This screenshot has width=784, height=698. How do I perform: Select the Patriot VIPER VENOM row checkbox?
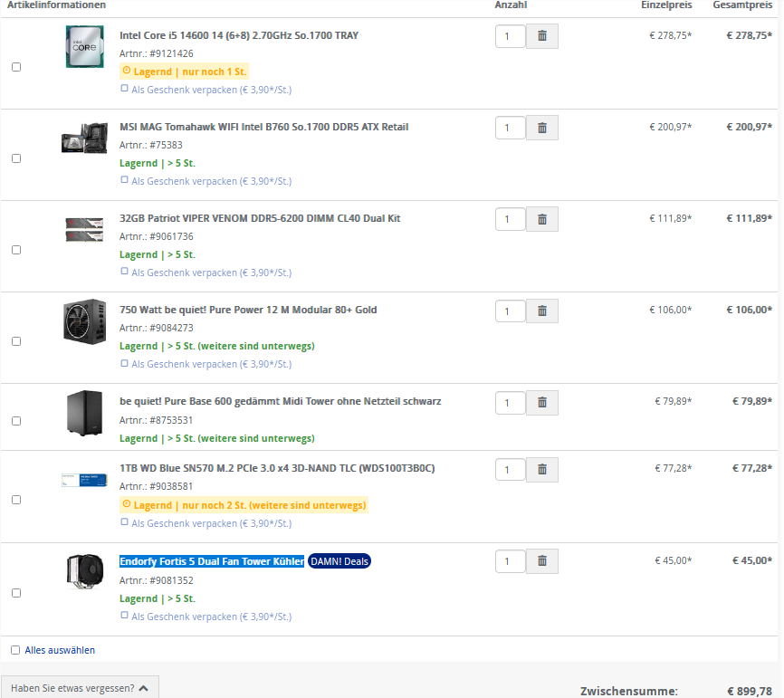[x=16, y=250]
